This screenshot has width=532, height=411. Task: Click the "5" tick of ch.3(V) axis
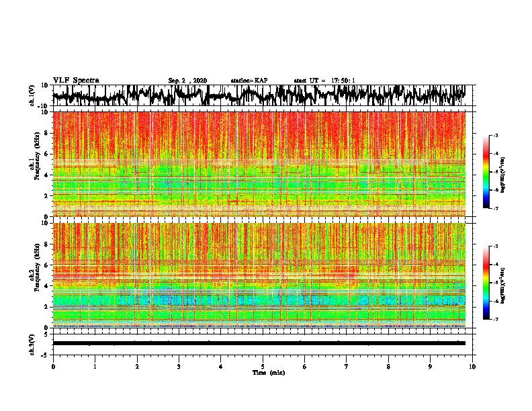pos(47,334)
